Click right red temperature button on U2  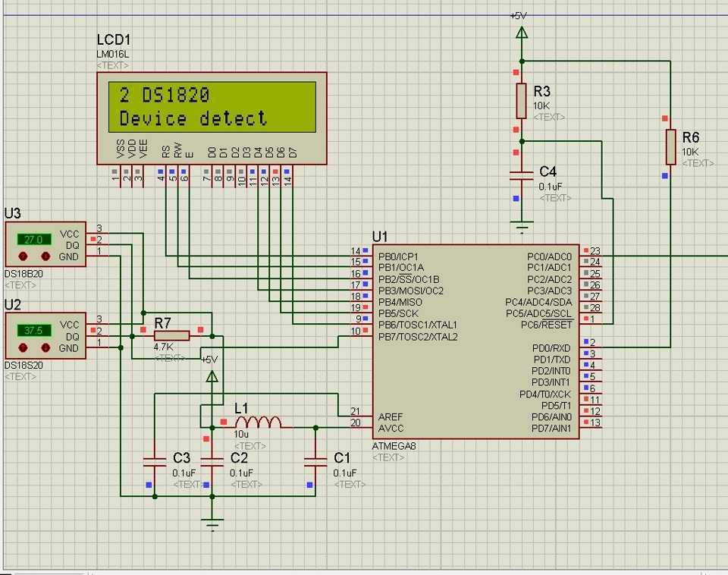pyautogui.click(x=45, y=347)
